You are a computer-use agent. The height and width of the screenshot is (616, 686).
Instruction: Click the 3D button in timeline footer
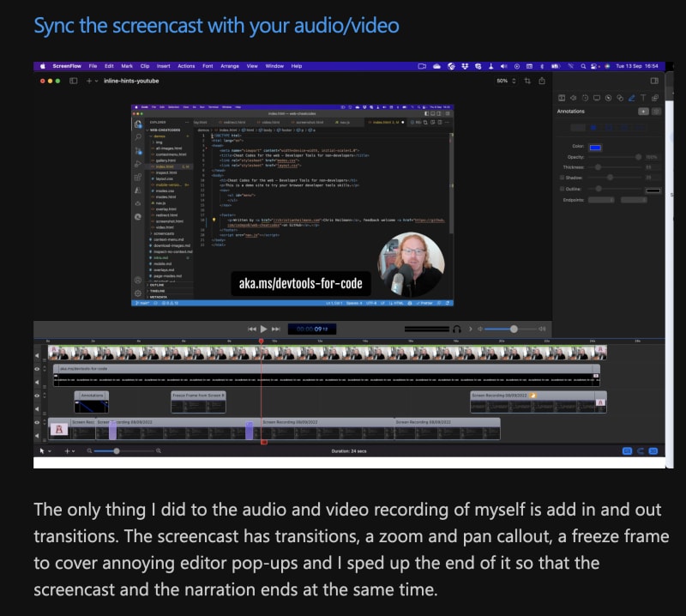coord(653,451)
